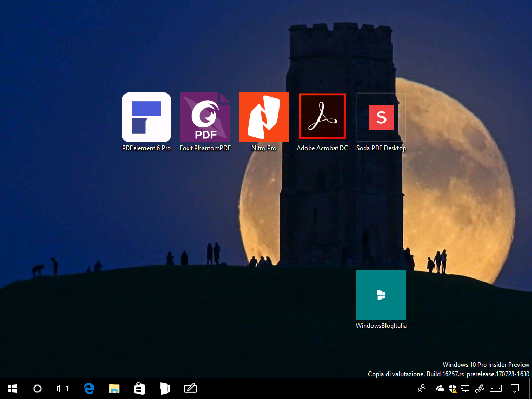
Task: Click the Show desktop strip at the taskbar's end
Action: click(x=530, y=389)
